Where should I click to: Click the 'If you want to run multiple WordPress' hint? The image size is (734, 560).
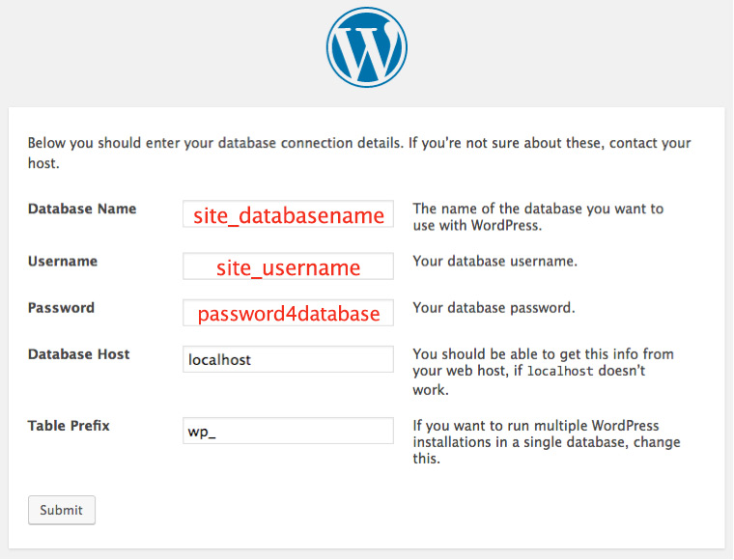click(x=547, y=442)
